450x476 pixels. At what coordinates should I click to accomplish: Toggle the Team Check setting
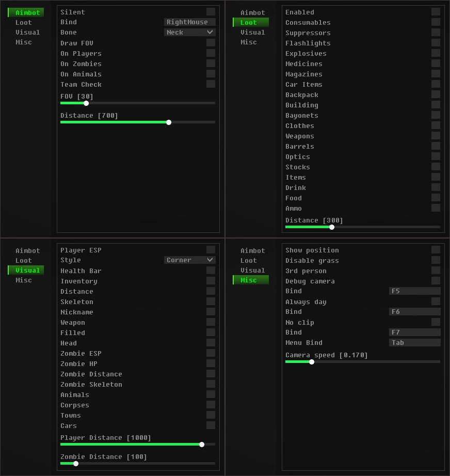coord(211,84)
